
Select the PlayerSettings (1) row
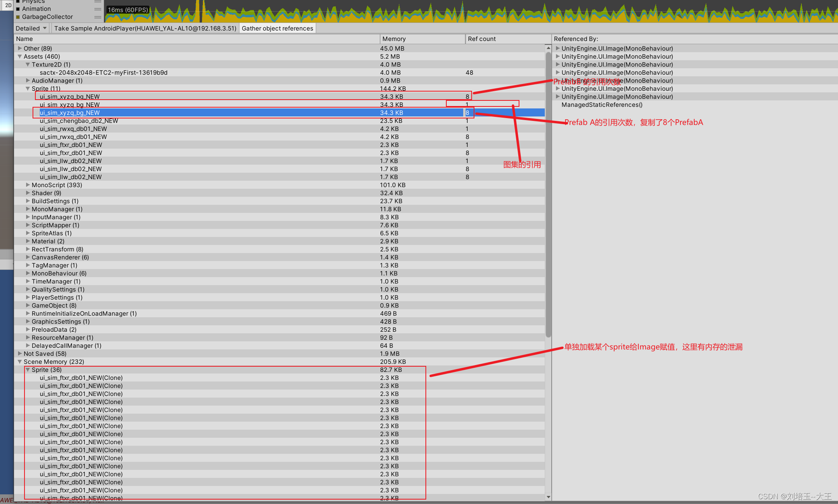click(279, 298)
